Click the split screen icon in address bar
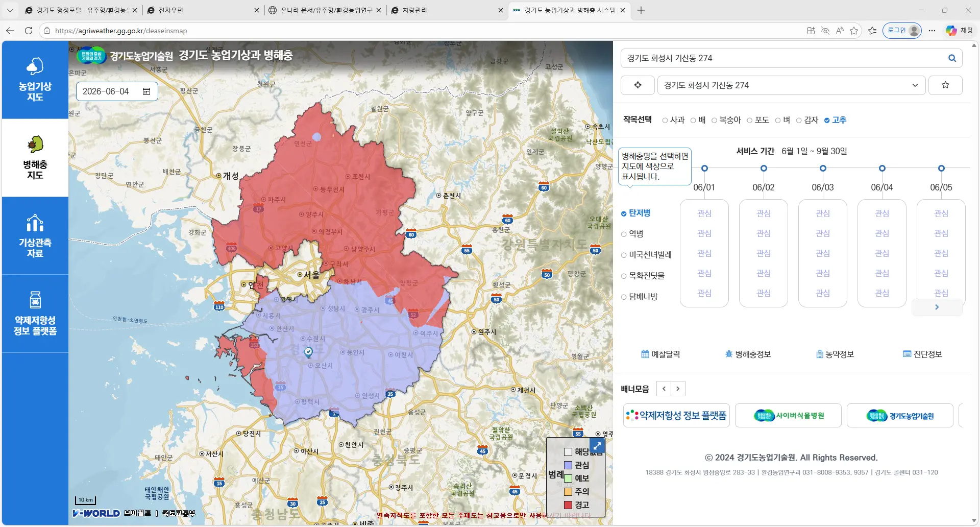The height and width of the screenshot is (527, 980). pyautogui.click(x=811, y=31)
